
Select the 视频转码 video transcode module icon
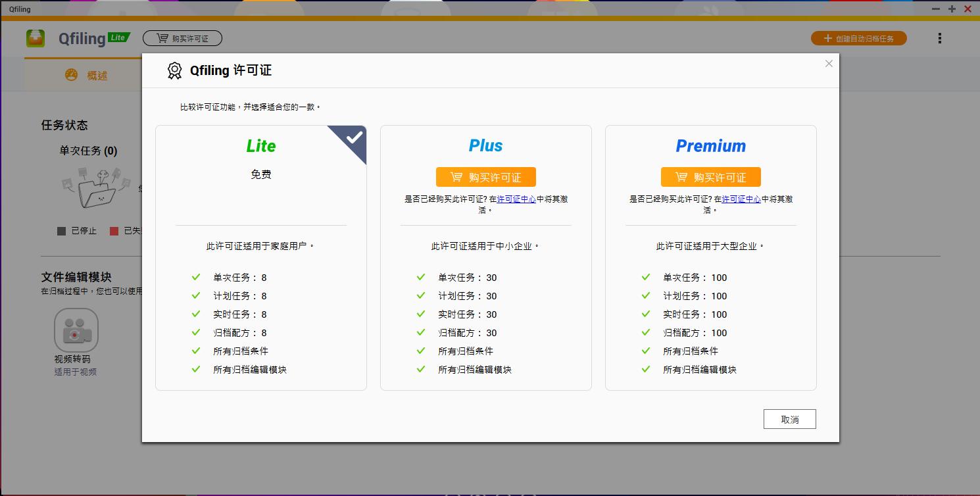[x=76, y=330]
